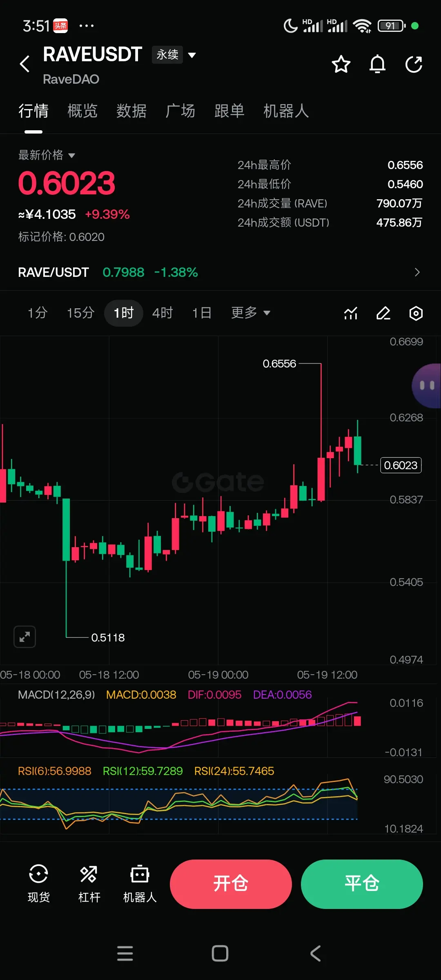Image resolution: width=441 pixels, height=980 pixels.
Task: Switch to the 数据 tab
Action: point(131,111)
